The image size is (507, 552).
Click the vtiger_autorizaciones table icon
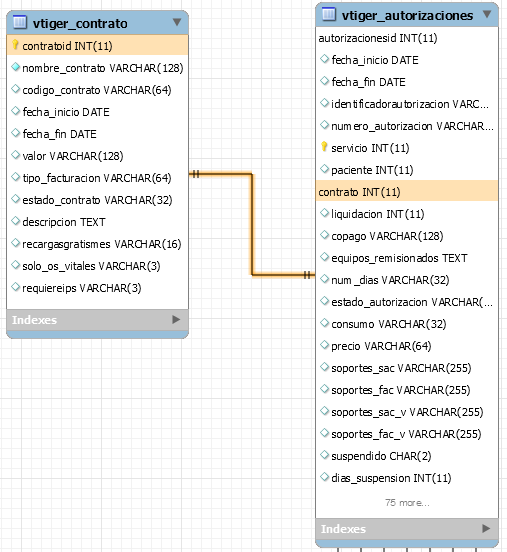[x=329, y=14]
